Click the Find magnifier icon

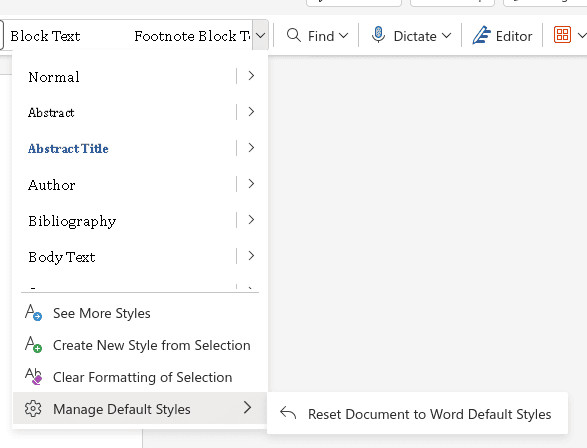pos(294,36)
